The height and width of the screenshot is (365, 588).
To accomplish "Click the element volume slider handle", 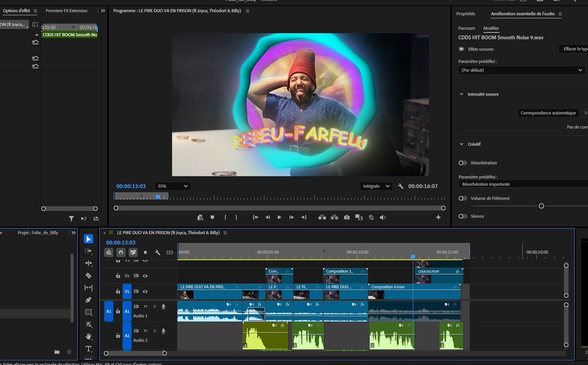I will [541, 206].
